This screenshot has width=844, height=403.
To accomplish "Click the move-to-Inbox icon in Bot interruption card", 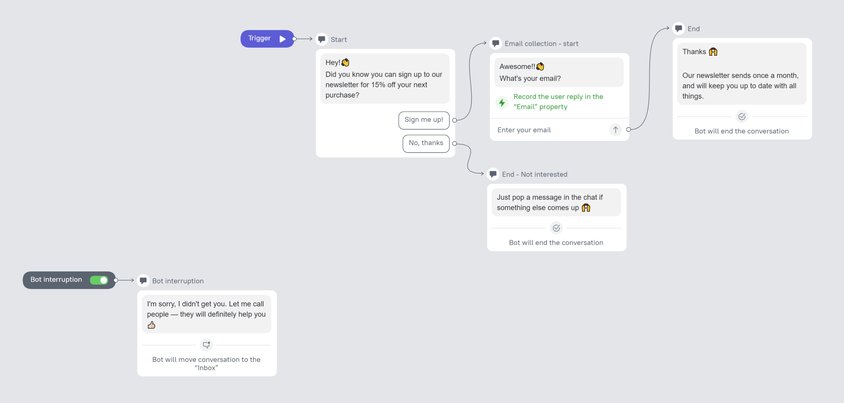I will 207,345.
